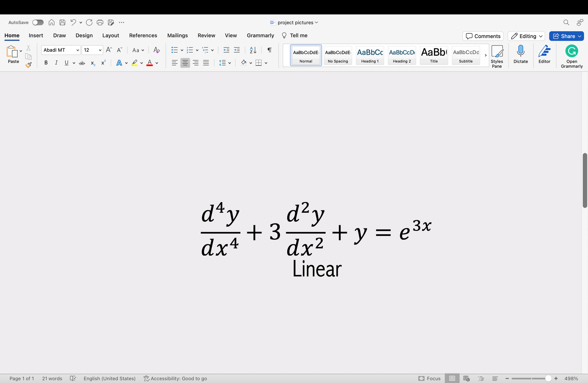
Task: Open the Styles Pane
Action: tap(497, 56)
